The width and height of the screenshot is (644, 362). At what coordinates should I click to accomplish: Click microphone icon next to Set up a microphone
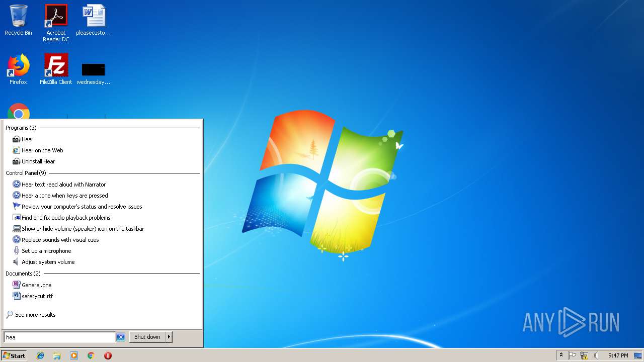point(16,251)
